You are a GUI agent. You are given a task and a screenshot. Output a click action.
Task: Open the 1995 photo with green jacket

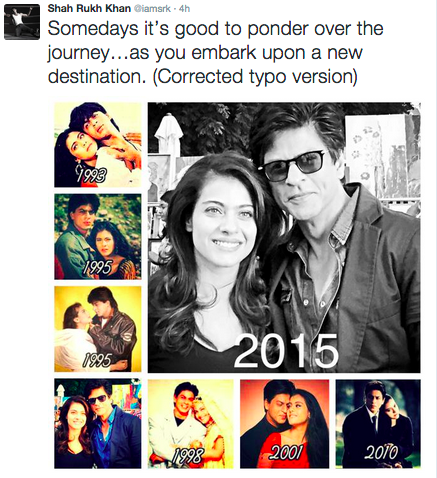98,237
